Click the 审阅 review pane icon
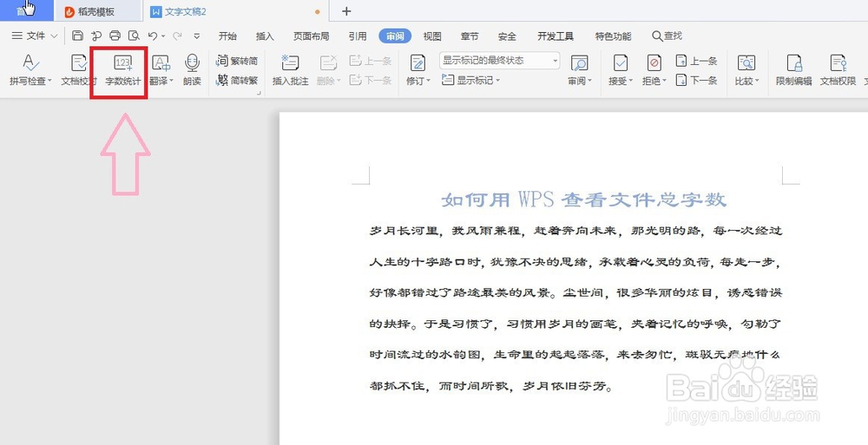 (580, 62)
